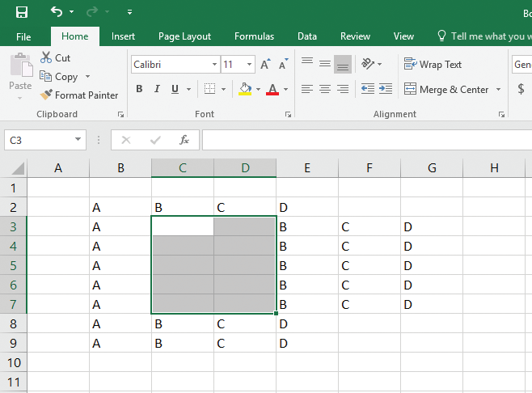The image size is (532, 393).
Task: Open the Alignment dialog launcher
Action: (501, 114)
